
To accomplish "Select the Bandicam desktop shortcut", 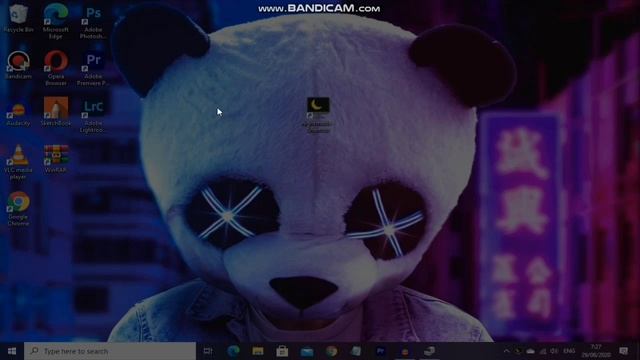I will pos(18,65).
